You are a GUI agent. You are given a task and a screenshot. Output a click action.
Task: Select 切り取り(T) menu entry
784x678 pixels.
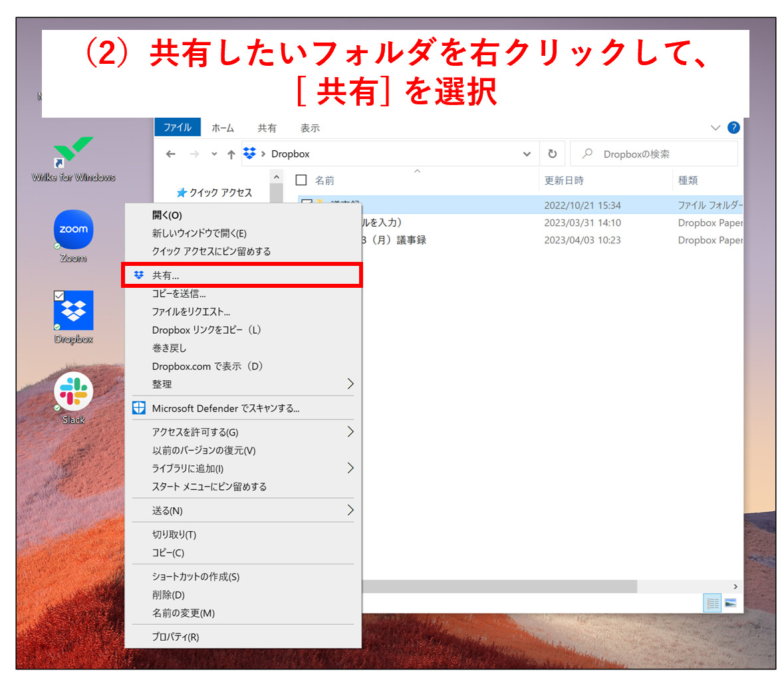coord(243,534)
